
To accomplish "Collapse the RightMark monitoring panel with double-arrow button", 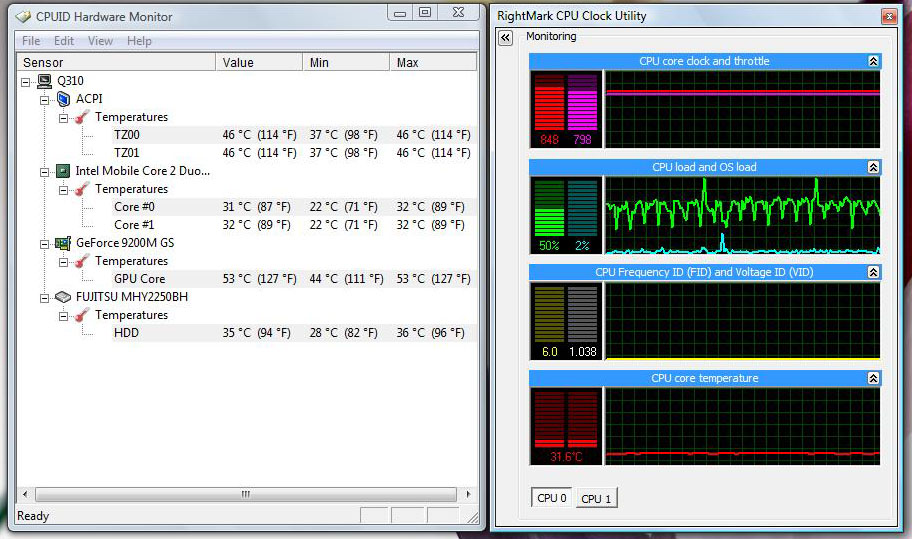I will point(505,38).
